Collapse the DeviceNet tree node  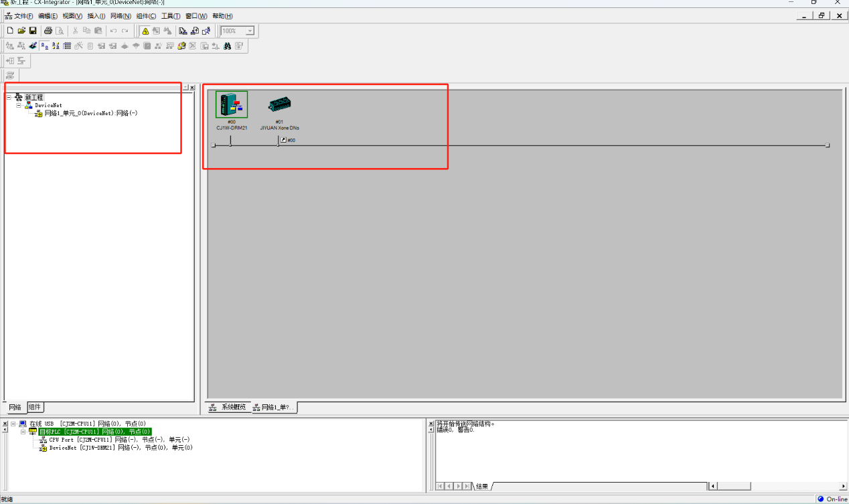click(19, 105)
